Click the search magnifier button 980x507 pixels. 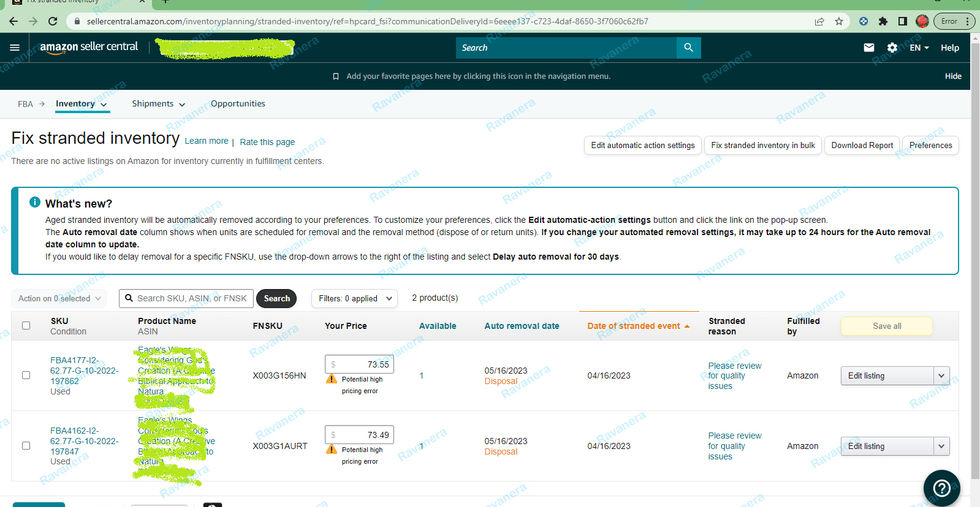[x=688, y=48]
